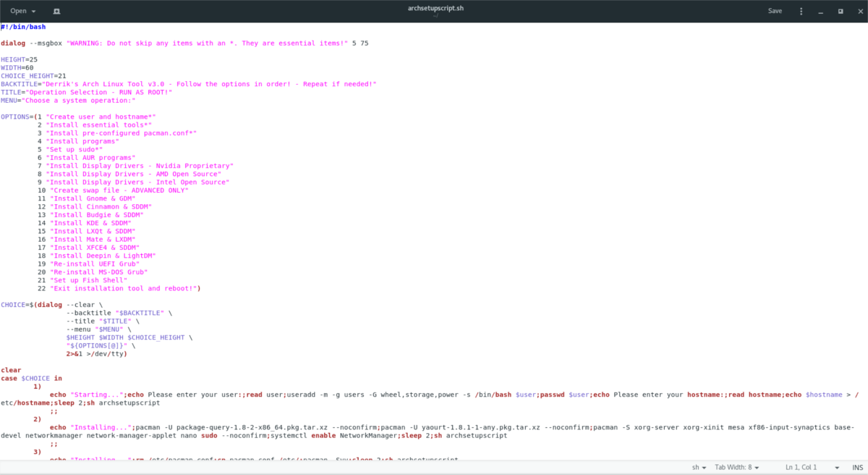Open the Open file dropdown
The width and height of the screenshot is (868, 475).
(x=22, y=11)
